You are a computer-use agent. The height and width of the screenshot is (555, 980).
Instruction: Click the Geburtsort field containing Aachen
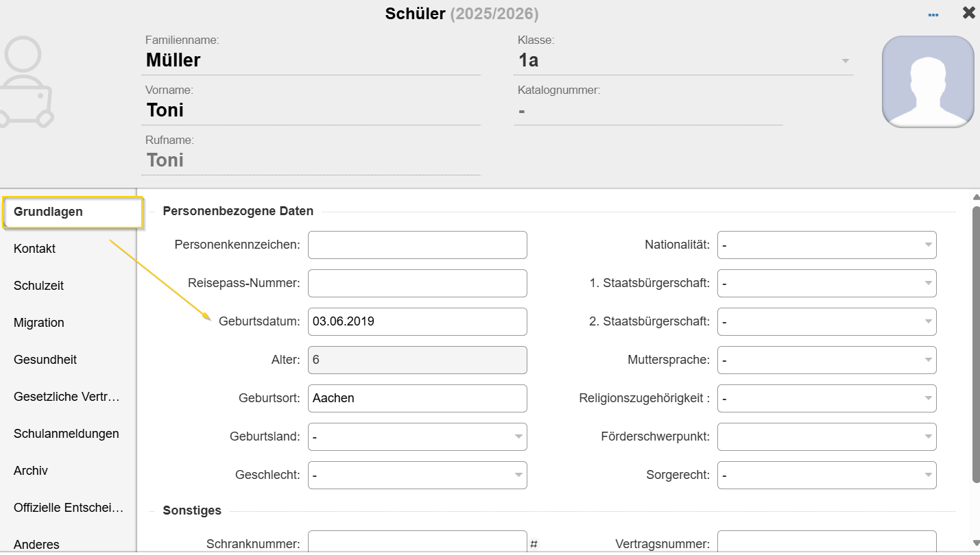[x=417, y=399]
